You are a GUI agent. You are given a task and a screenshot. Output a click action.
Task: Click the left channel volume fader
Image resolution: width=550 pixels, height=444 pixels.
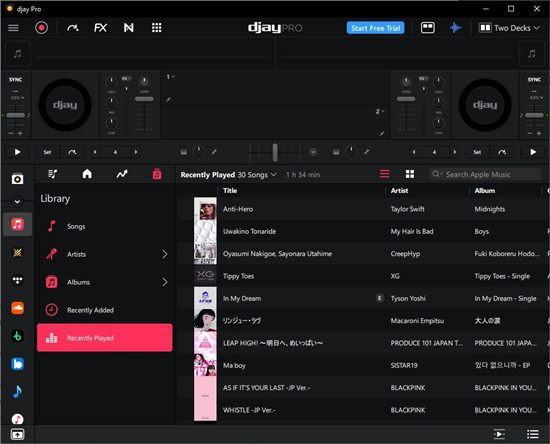(144, 99)
